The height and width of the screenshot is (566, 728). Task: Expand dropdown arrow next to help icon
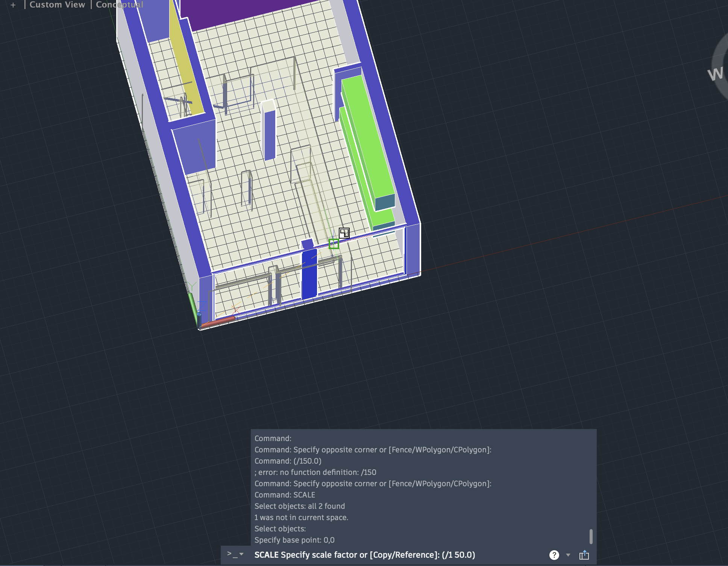568,555
